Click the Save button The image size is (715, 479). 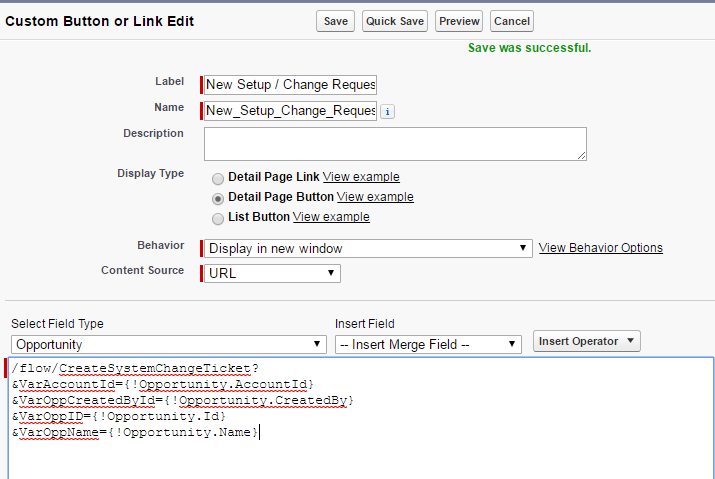coord(336,21)
